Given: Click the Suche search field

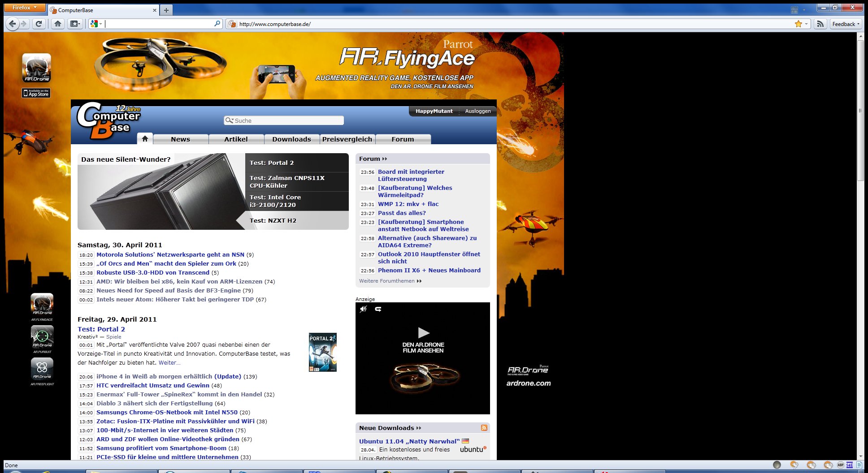Looking at the screenshot, I should point(284,120).
